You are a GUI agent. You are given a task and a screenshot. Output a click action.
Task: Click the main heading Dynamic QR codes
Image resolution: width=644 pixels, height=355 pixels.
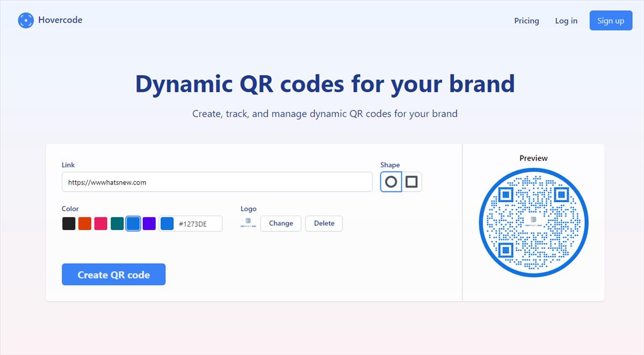click(x=325, y=84)
